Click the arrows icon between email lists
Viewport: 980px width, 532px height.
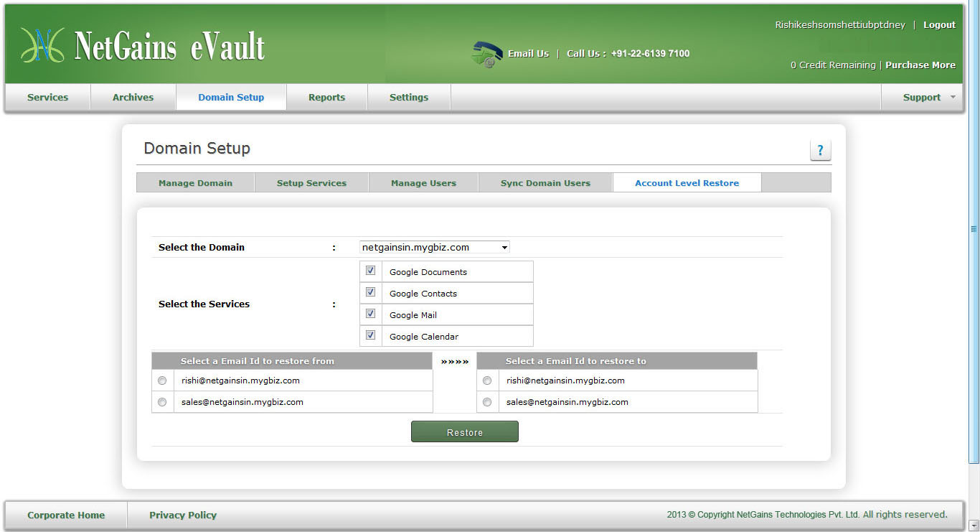click(455, 362)
